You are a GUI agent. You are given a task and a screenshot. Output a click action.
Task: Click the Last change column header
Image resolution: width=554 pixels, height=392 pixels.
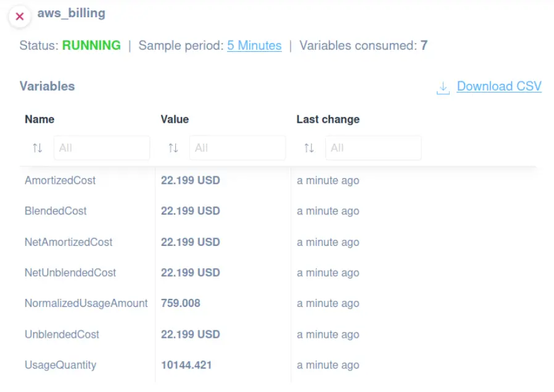[x=328, y=119]
